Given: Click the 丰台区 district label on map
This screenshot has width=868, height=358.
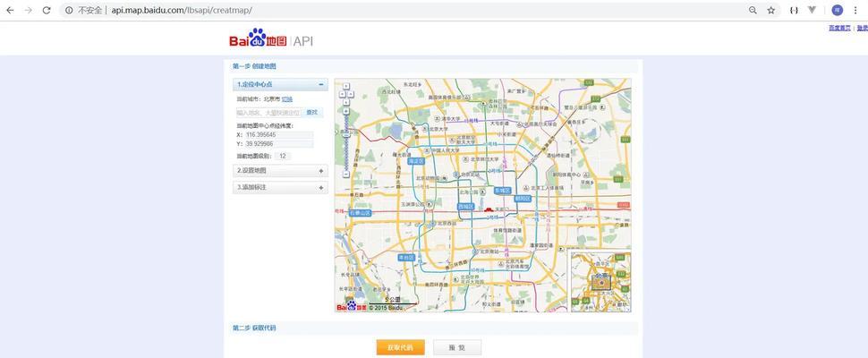Looking at the screenshot, I should click(x=406, y=257).
